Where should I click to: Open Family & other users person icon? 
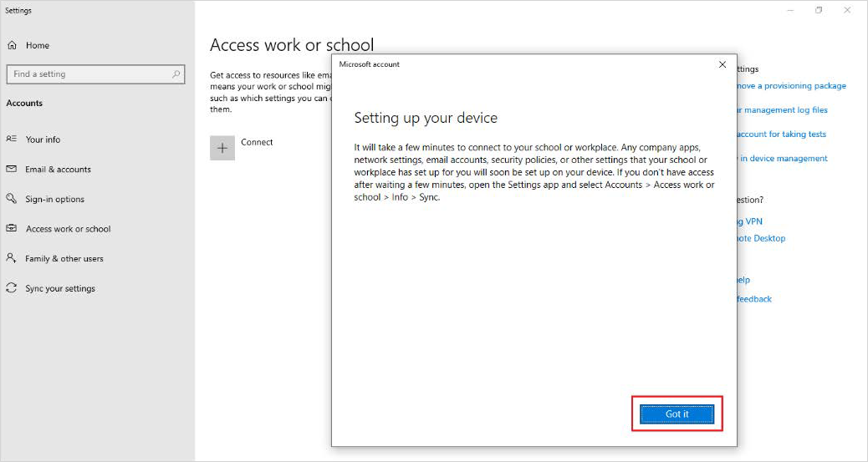tap(12, 259)
